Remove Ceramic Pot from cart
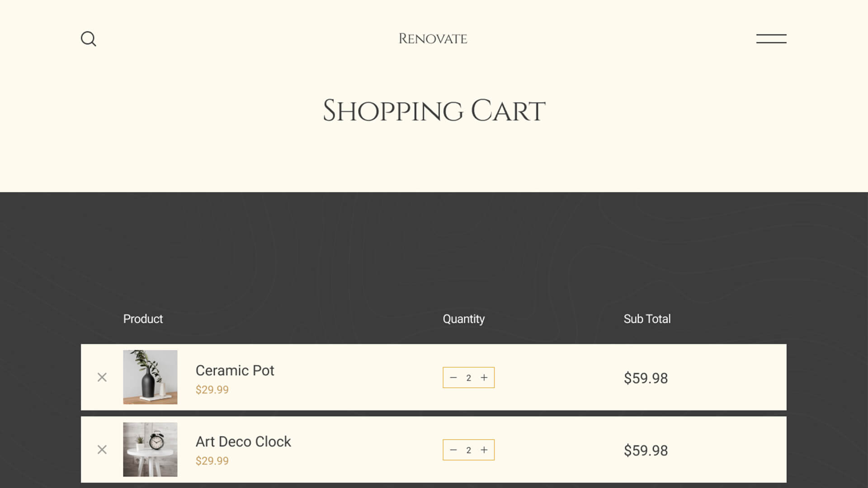 click(102, 377)
